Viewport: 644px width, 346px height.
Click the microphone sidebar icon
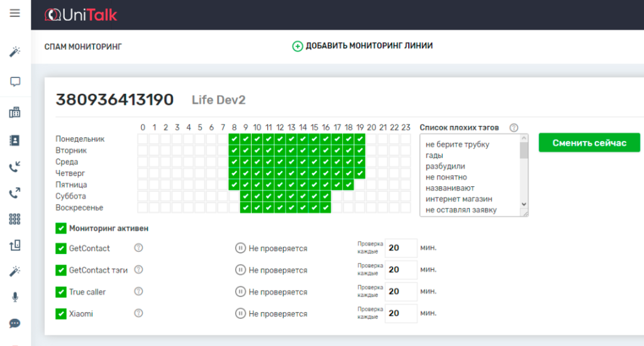tap(15, 297)
